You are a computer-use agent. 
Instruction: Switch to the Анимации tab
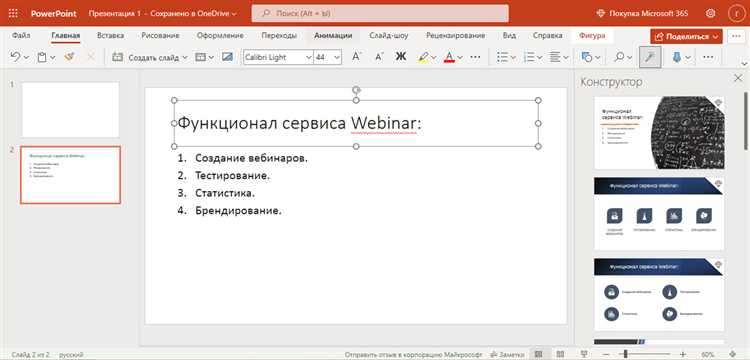pyautogui.click(x=333, y=35)
